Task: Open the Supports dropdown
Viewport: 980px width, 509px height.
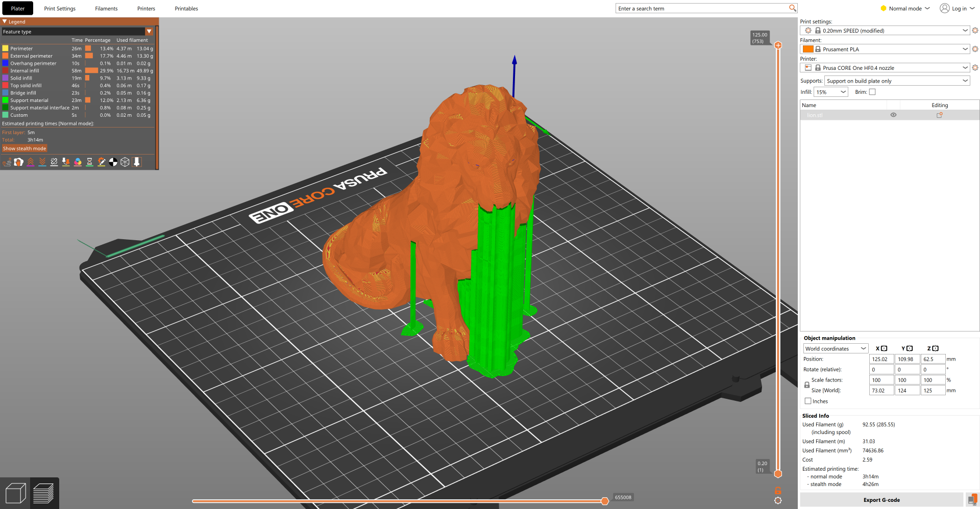Action: pos(897,81)
